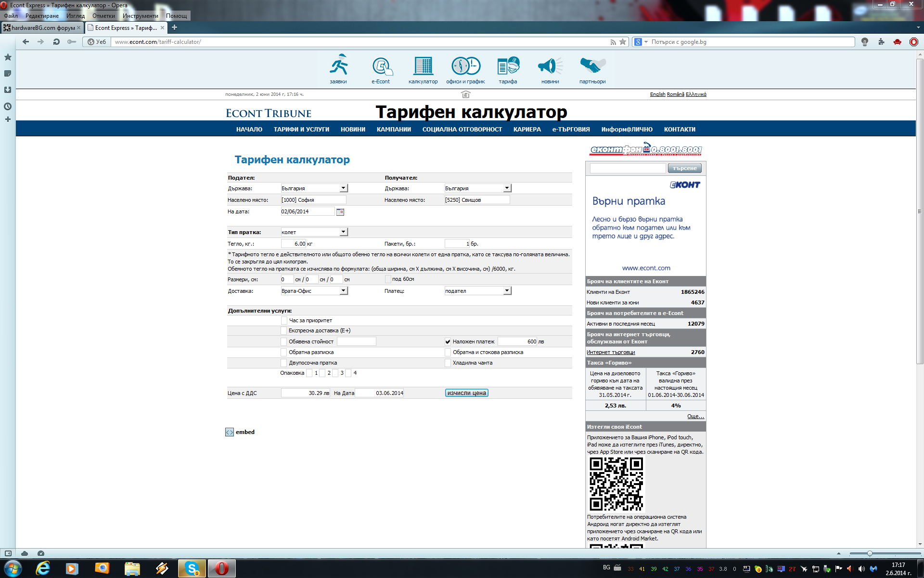The width and height of the screenshot is (924, 578).
Task: Launch Internet Explorer from the taskbar
Action: click(43, 568)
